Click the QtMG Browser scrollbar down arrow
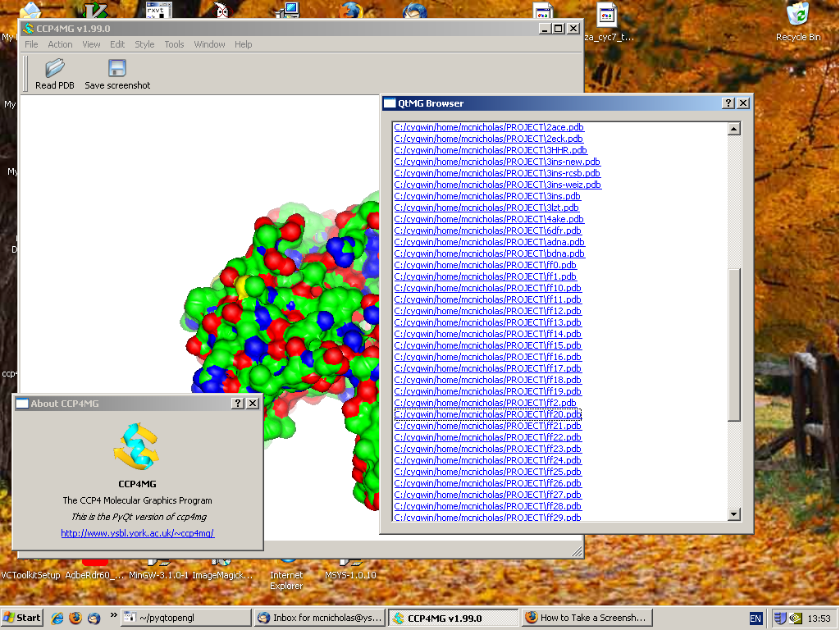The width and height of the screenshot is (840, 630). (x=734, y=514)
